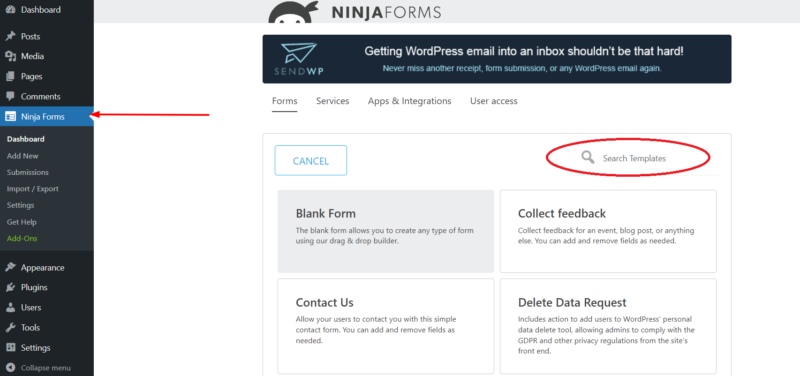The height and width of the screenshot is (376, 800).
Task: Click the Get Help submenu link
Action: coord(21,222)
